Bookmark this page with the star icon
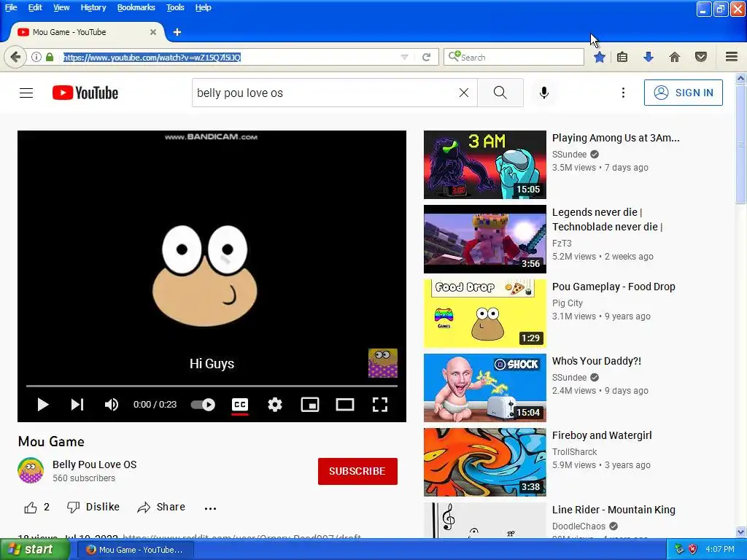747x560 pixels. point(600,57)
